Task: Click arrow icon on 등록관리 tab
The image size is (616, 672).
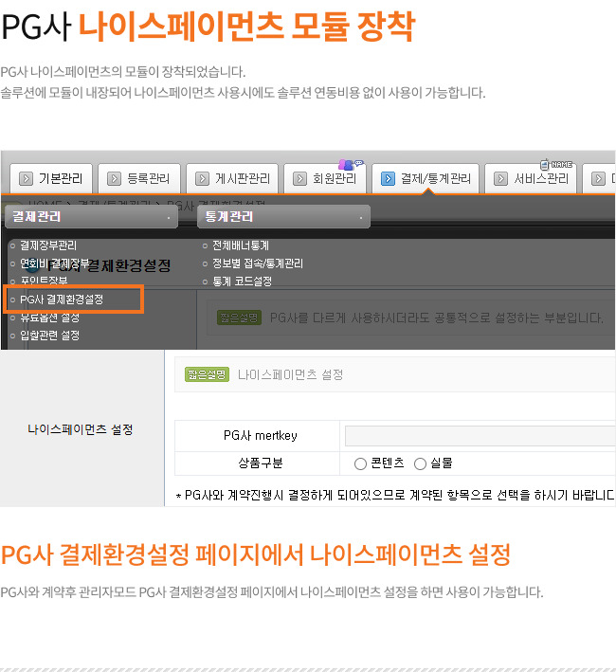Action: tap(114, 178)
